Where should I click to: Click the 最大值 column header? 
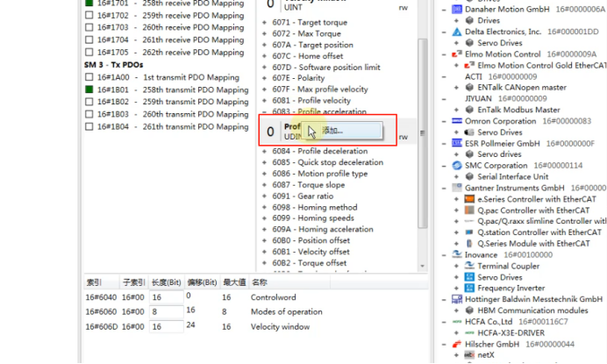234,282
